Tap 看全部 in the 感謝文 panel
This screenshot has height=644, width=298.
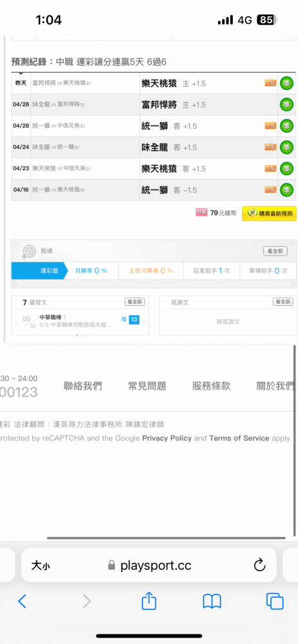tap(283, 302)
